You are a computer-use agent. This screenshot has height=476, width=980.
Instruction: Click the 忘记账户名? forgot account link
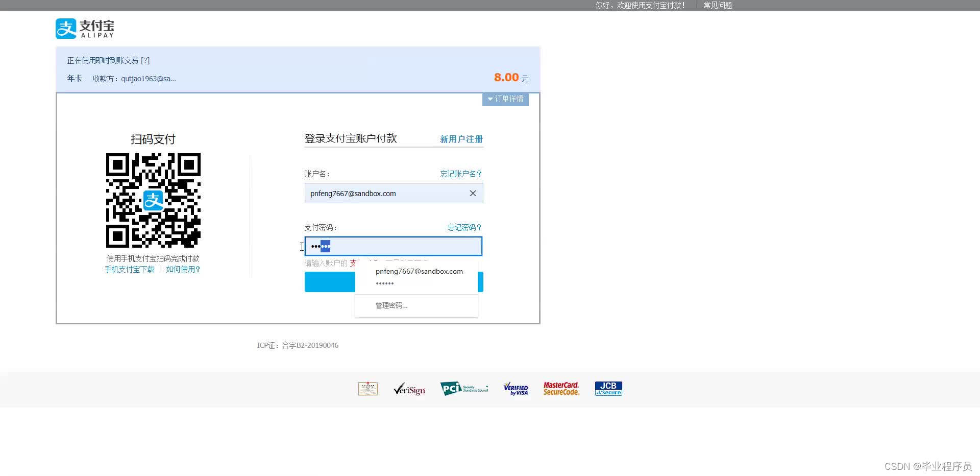(x=461, y=174)
